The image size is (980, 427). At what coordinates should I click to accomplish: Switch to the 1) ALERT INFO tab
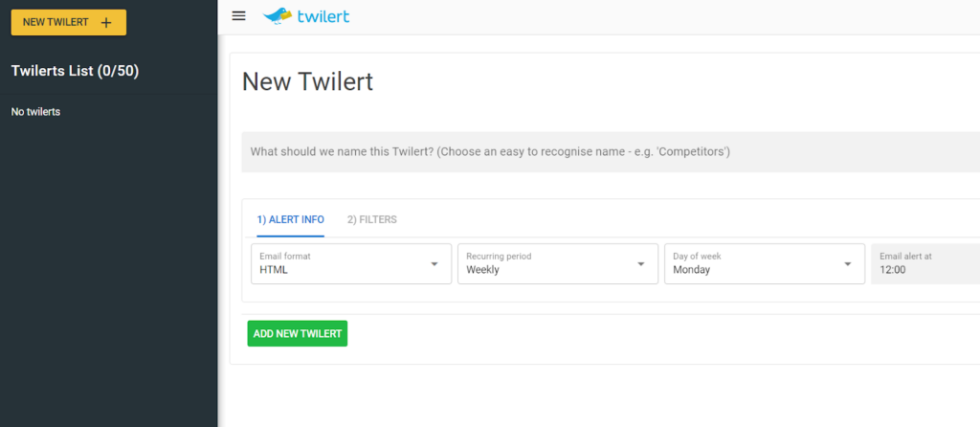[290, 219]
